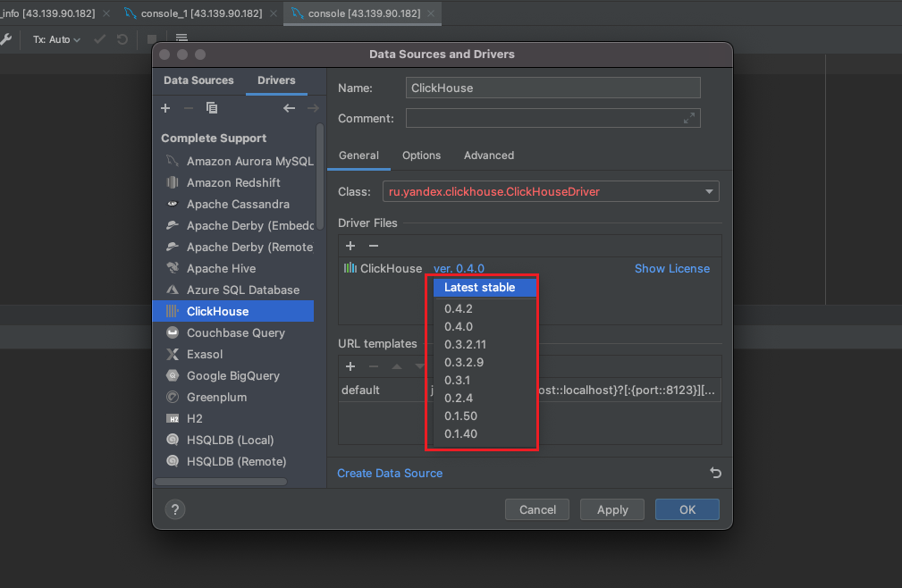Screen dimensions: 902x588
Task: Click the Create Data Source link
Action: pyautogui.click(x=390, y=473)
